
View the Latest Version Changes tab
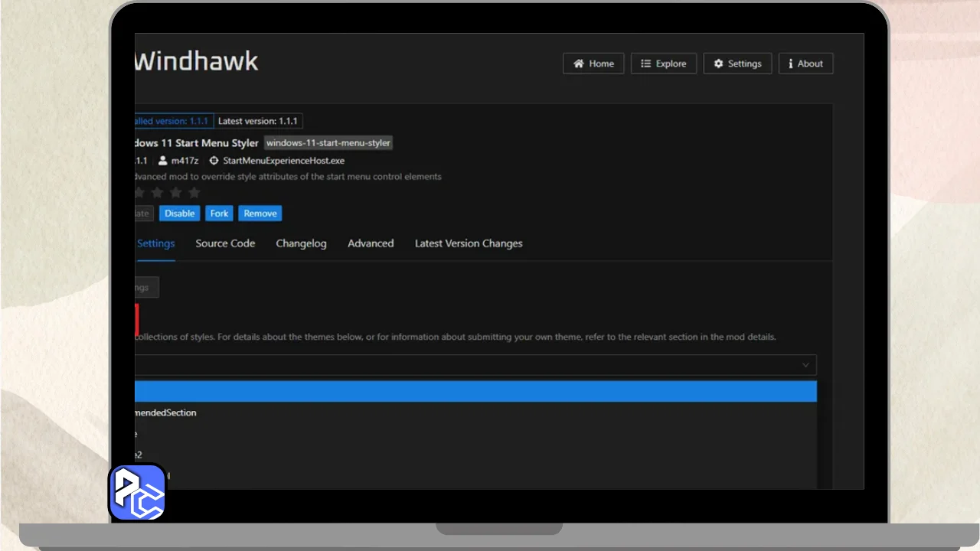click(x=469, y=243)
